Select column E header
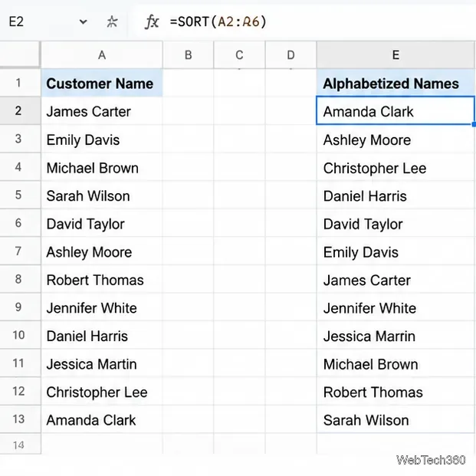 (396, 55)
